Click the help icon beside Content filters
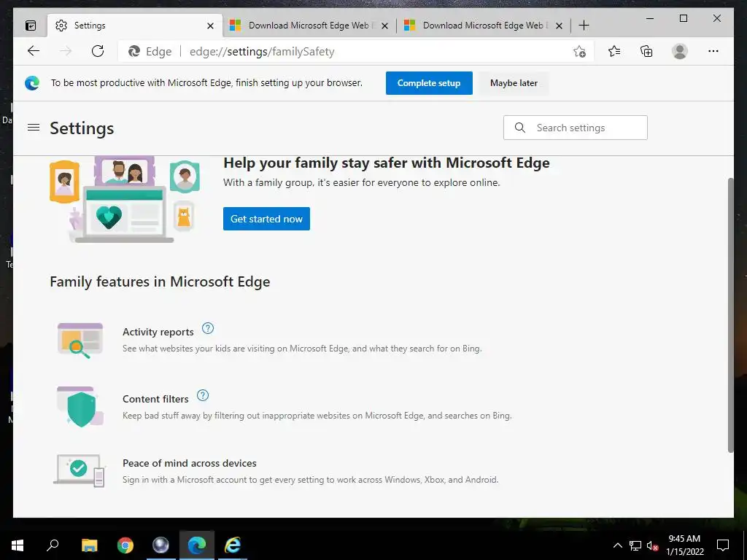Viewport: 747px width, 560px height. [203, 395]
